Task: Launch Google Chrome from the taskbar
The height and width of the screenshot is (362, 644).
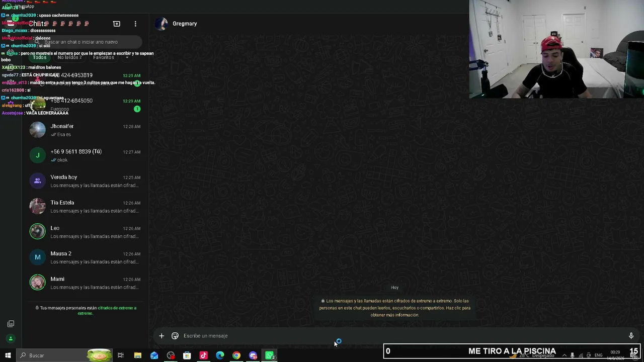Action: tap(236, 355)
